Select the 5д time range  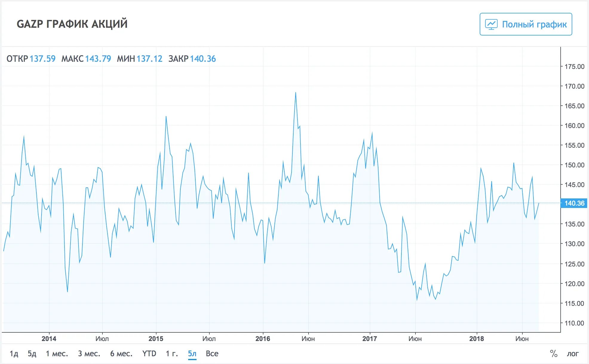coord(32,354)
